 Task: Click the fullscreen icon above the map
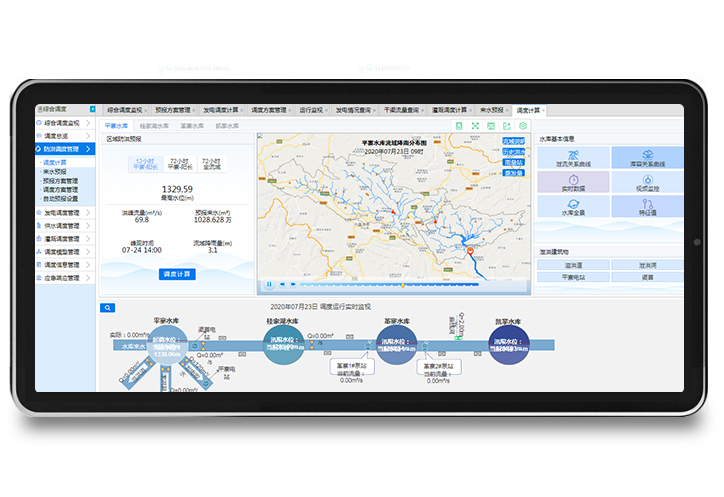tap(475, 126)
